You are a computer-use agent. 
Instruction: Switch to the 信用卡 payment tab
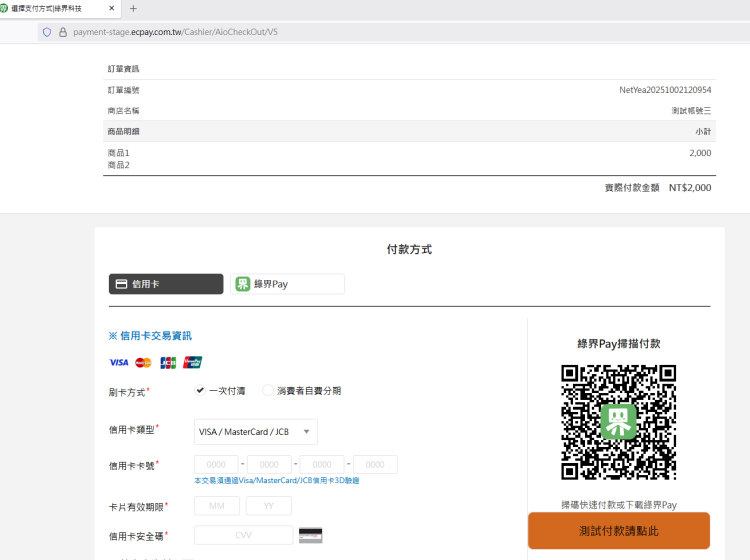coord(166,284)
